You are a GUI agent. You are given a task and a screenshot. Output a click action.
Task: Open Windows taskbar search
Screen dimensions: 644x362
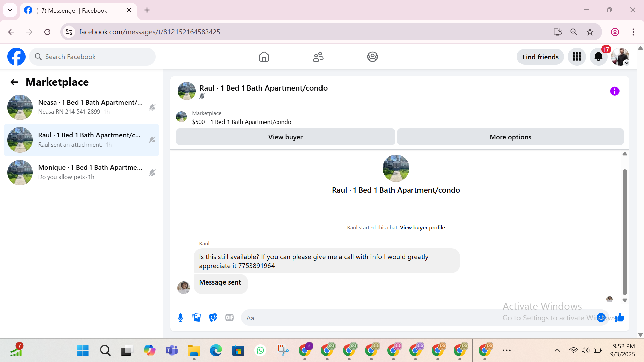click(105, 351)
